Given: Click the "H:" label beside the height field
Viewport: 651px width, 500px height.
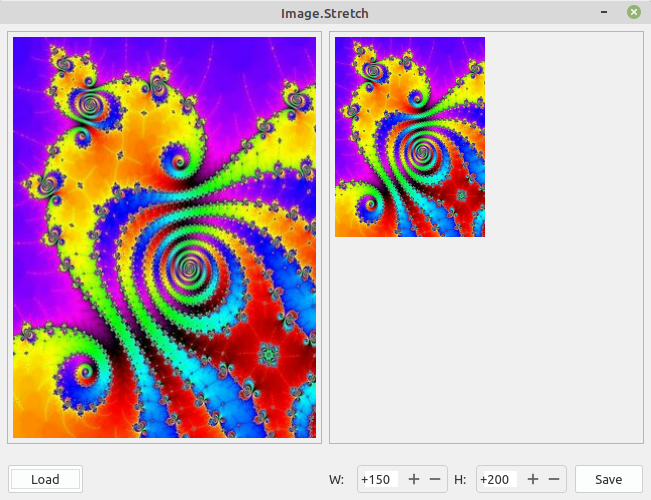Looking at the screenshot, I should (x=460, y=479).
